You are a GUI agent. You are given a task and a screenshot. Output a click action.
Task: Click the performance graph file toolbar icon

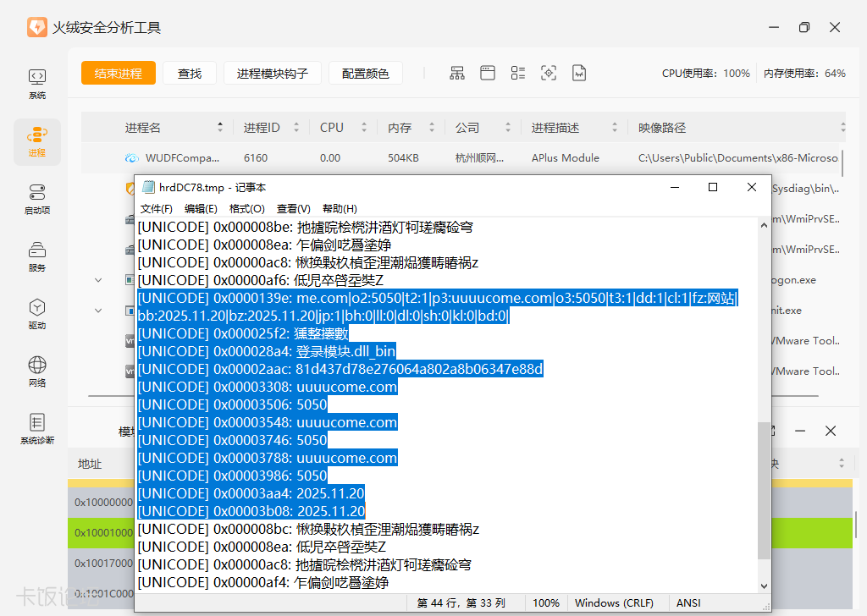[579, 74]
